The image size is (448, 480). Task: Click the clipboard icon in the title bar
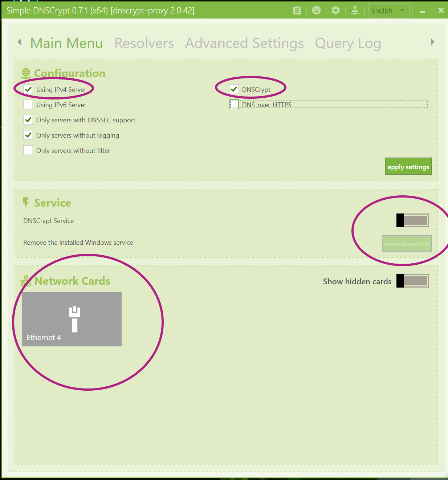pos(297,11)
